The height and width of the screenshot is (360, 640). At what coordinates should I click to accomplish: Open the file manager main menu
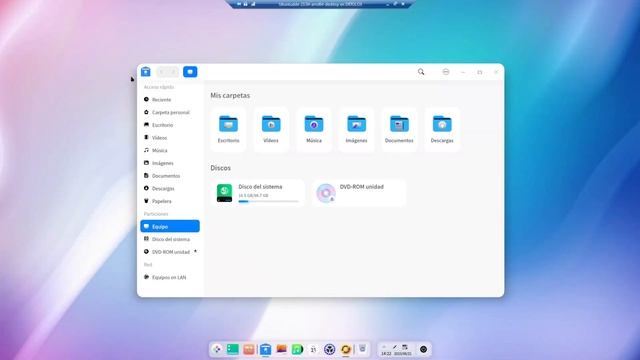point(446,72)
